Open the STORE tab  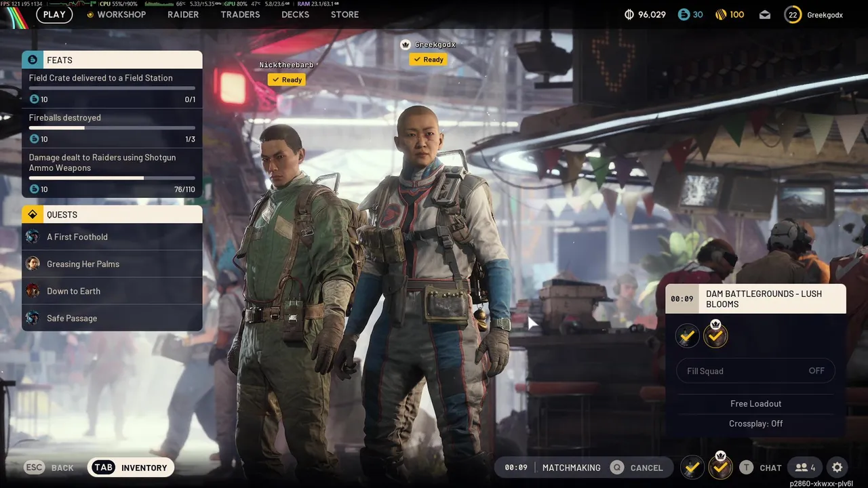pyautogui.click(x=344, y=14)
